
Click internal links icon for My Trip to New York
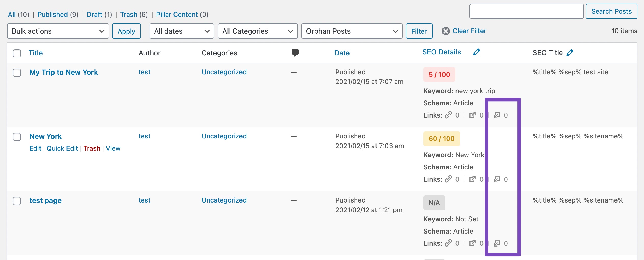(448, 115)
